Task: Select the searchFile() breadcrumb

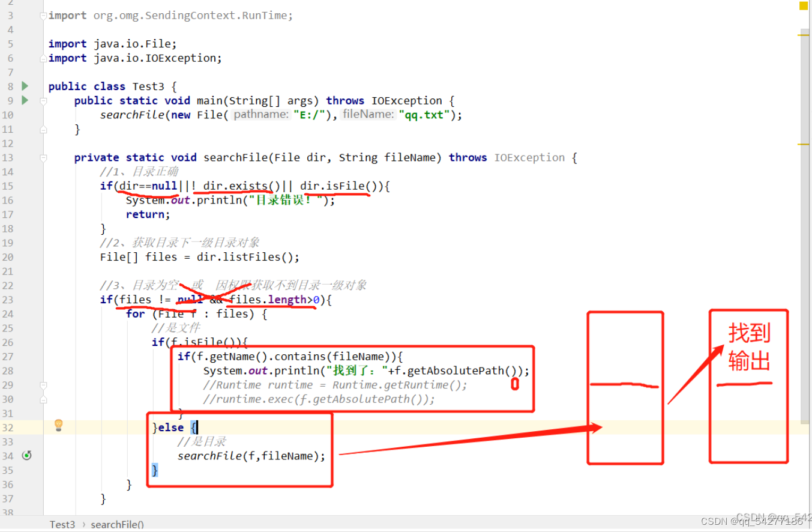Action: [x=117, y=524]
